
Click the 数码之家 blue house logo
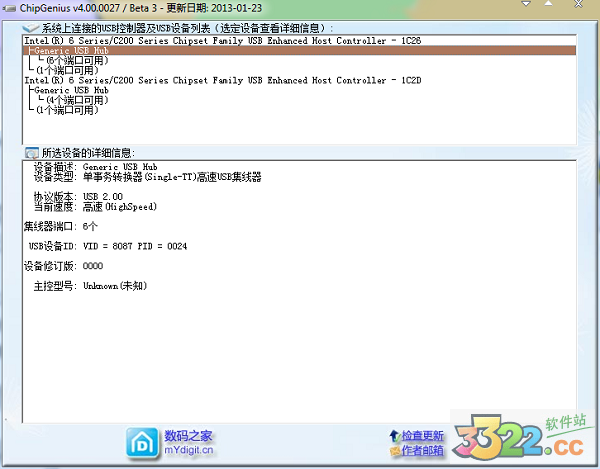(141, 441)
